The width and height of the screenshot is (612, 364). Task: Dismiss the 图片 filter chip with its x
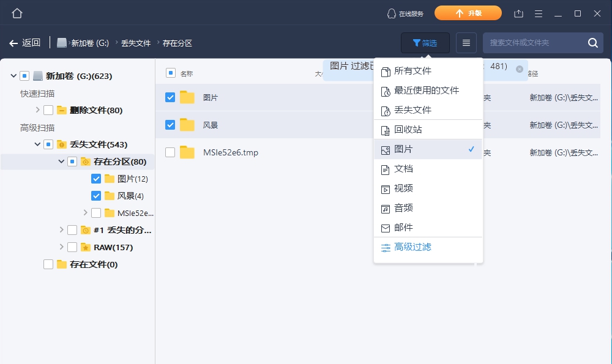point(521,70)
